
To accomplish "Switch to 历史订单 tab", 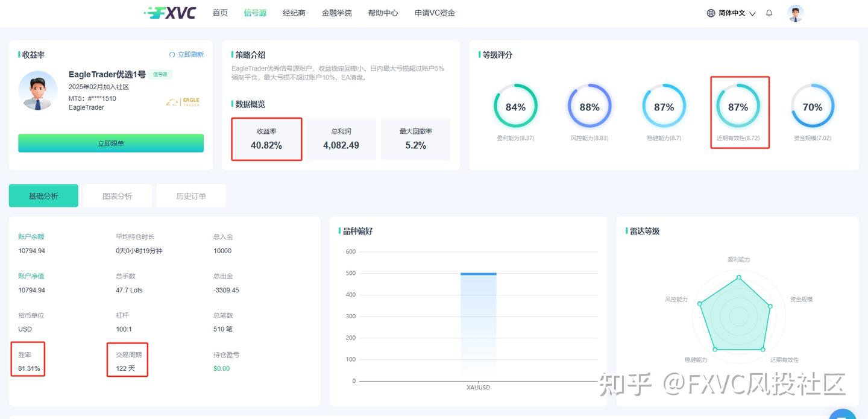I will [x=190, y=196].
